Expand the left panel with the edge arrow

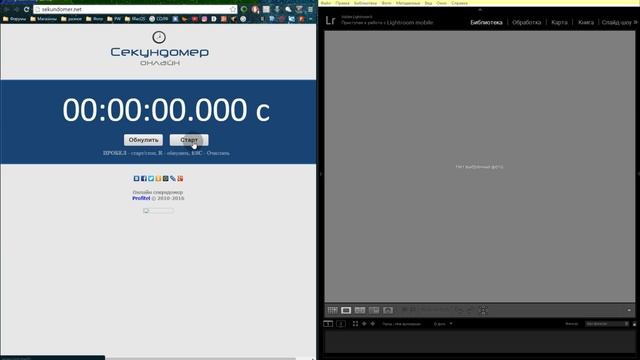coord(321,174)
